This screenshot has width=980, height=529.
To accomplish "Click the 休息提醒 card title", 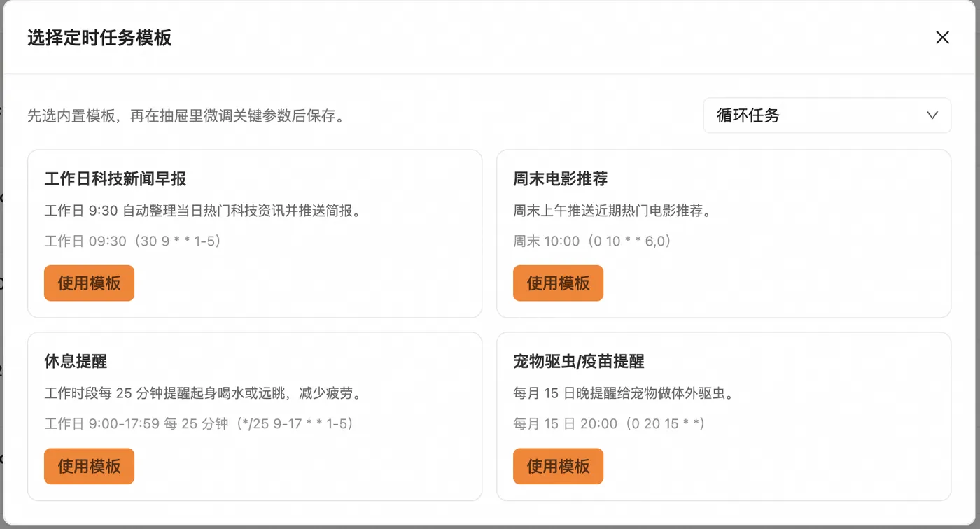I will [76, 362].
